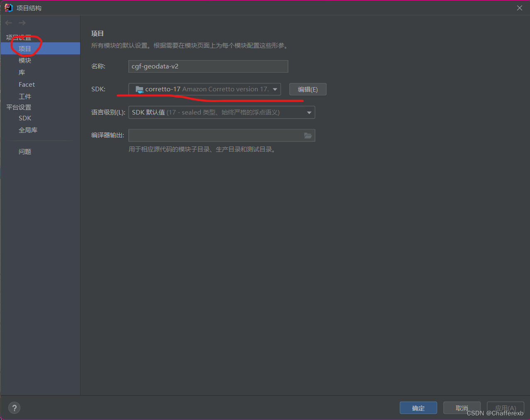The image size is (530, 420).
Task: Click the back navigation arrow
Action: tap(8, 23)
